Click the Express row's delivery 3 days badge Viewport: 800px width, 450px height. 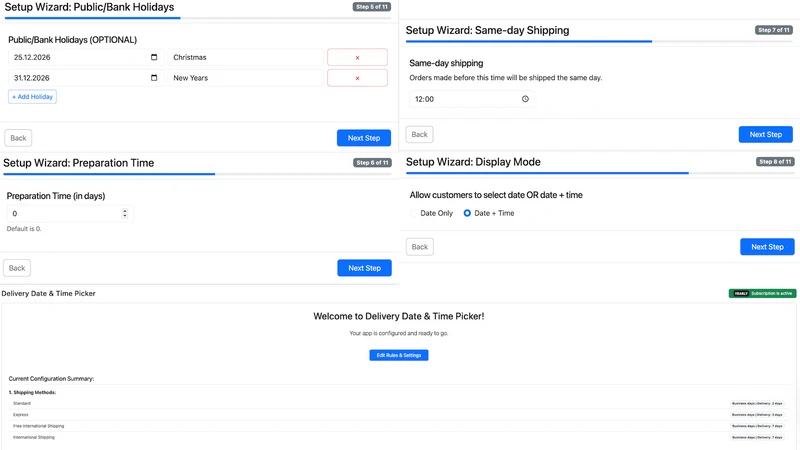click(x=757, y=414)
